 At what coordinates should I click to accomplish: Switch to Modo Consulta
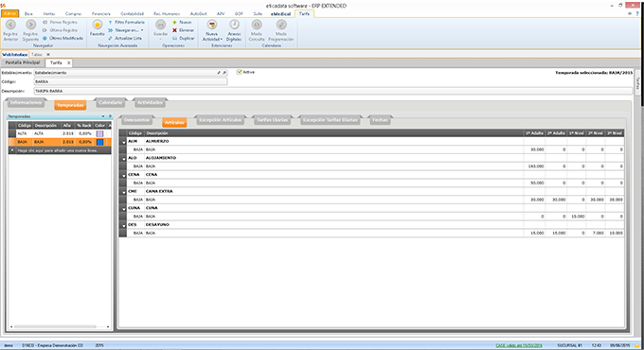pos(257,31)
